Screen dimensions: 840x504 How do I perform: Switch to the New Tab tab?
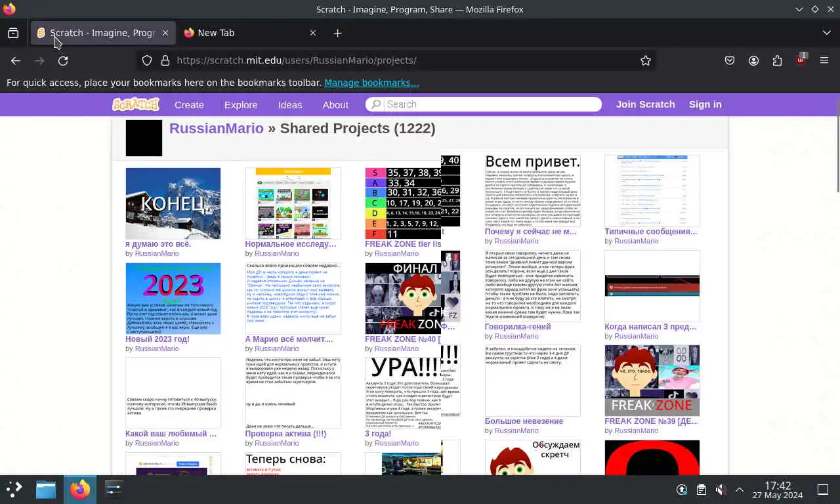pyautogui.click(x=250, y=33)
